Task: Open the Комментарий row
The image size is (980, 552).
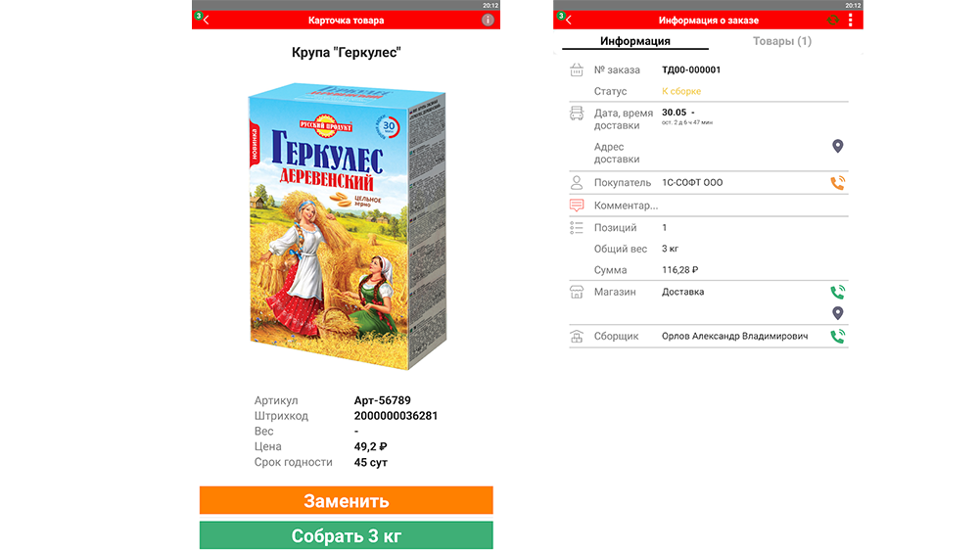Action: click(709, 206)
